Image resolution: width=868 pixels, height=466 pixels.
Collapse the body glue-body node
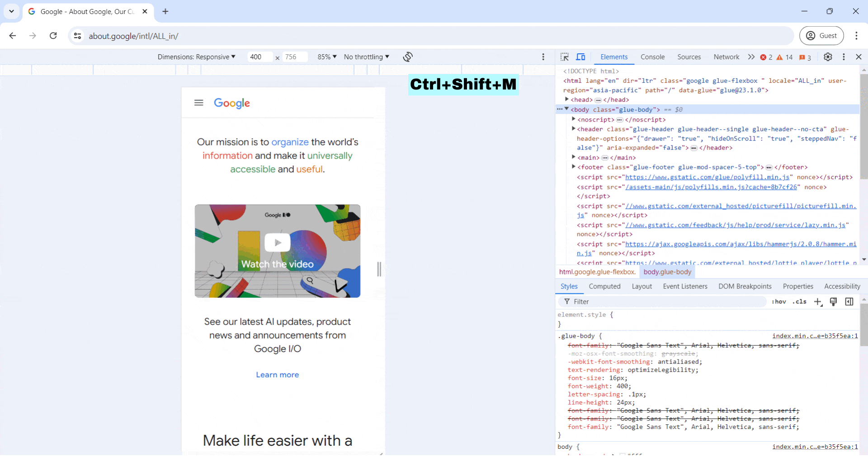tap(566, 109)
